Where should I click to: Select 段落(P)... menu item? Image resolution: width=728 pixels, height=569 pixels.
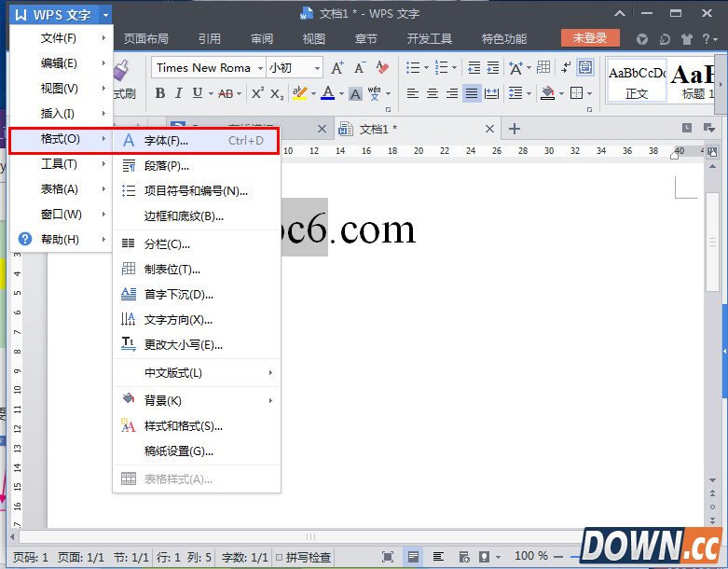(197, 166)
